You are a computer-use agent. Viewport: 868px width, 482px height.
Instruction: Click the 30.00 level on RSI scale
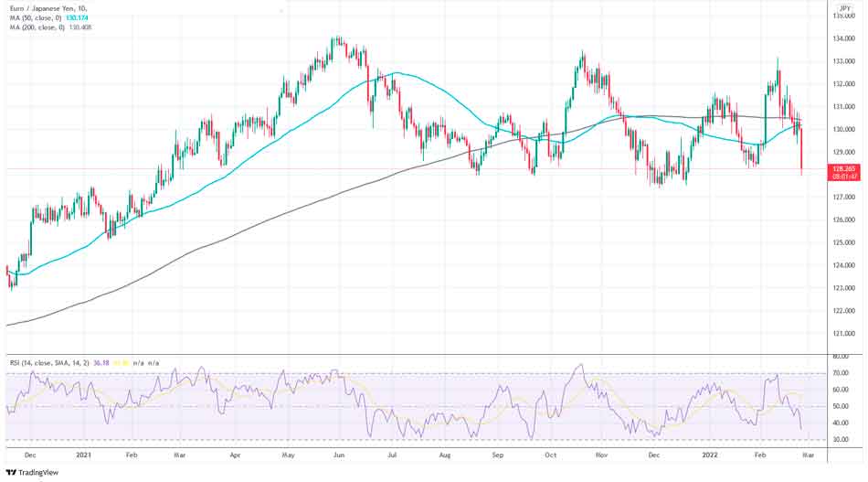(842, 440)
